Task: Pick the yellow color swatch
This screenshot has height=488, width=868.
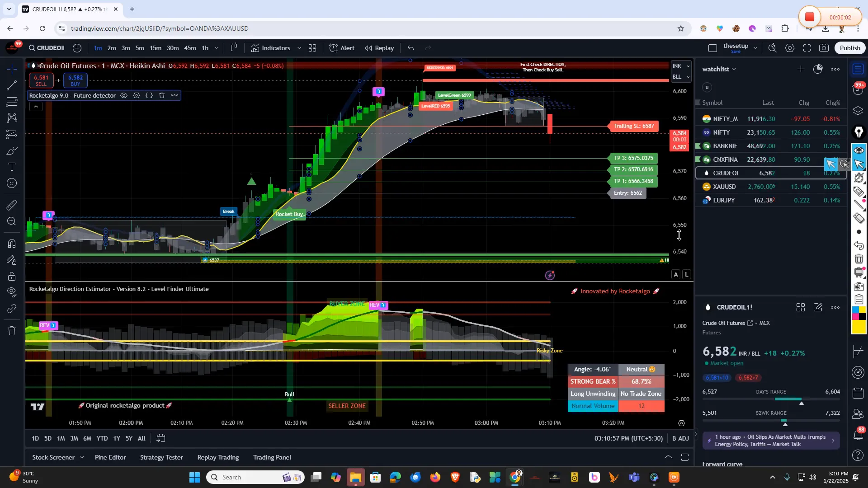Action: click(859, 327)
